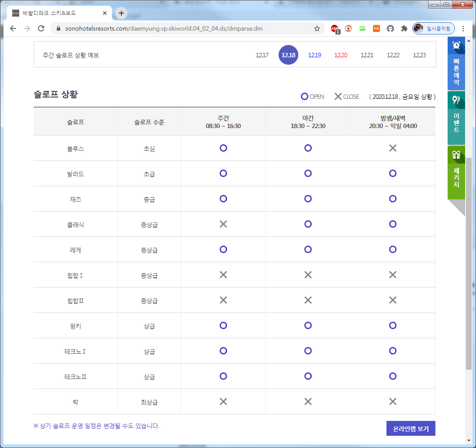Click the 최상급 level cell

pos(149,402)
